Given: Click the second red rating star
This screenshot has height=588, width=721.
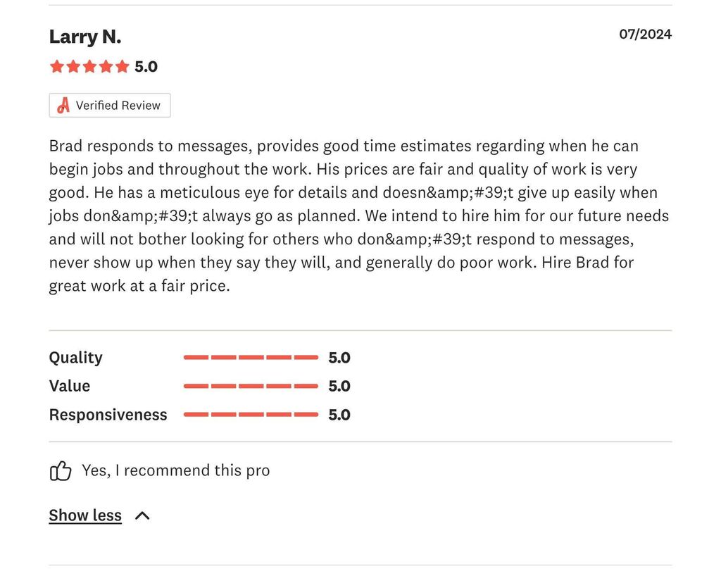Looking at the screenshot, I should click(73, 67).
